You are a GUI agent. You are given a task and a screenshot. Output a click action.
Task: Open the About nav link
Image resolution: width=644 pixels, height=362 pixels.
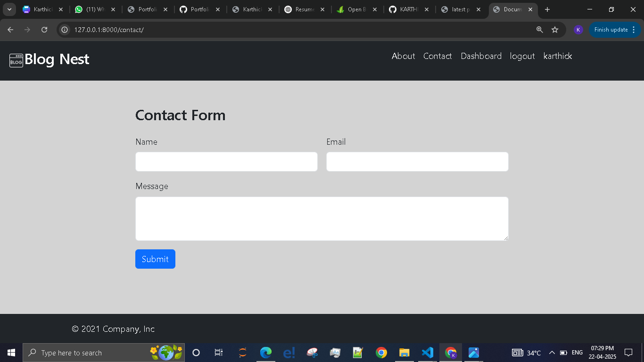click(403, 56)
